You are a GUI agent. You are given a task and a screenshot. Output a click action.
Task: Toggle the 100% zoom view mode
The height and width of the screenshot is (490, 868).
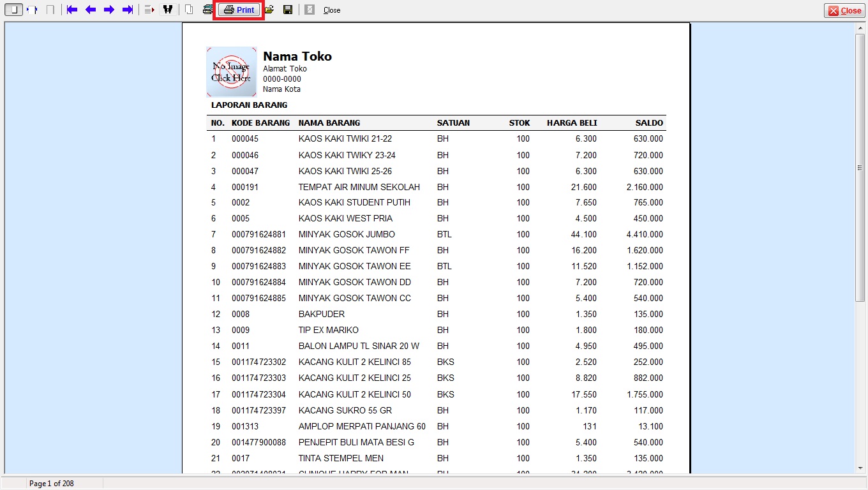[49, 9]
